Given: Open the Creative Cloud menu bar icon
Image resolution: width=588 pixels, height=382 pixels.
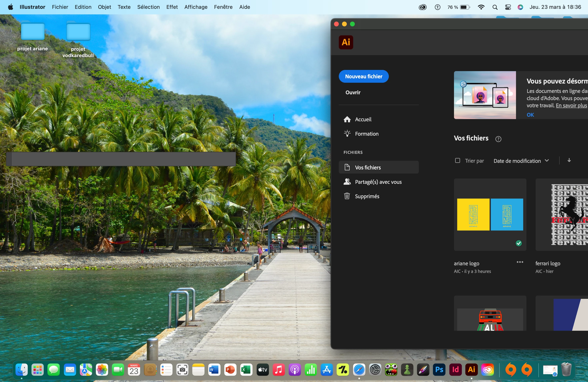Looking at the screenshot, I should 422,7.
